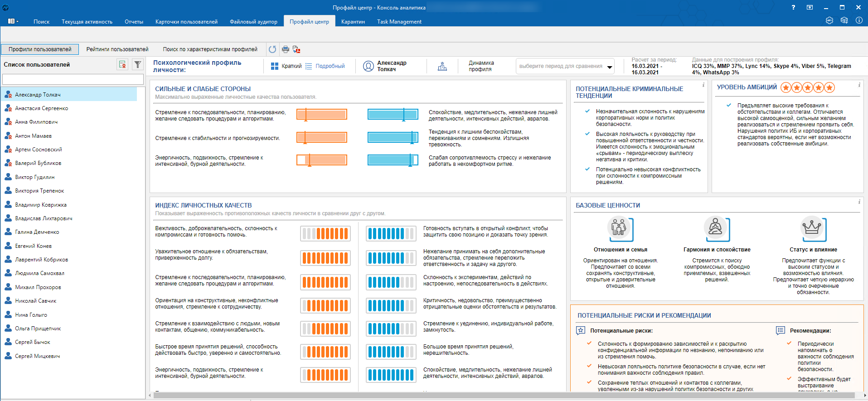This screenshot has height=401, width=868.
Task: Open the circled info icon at top right
Action: point(859,20)
